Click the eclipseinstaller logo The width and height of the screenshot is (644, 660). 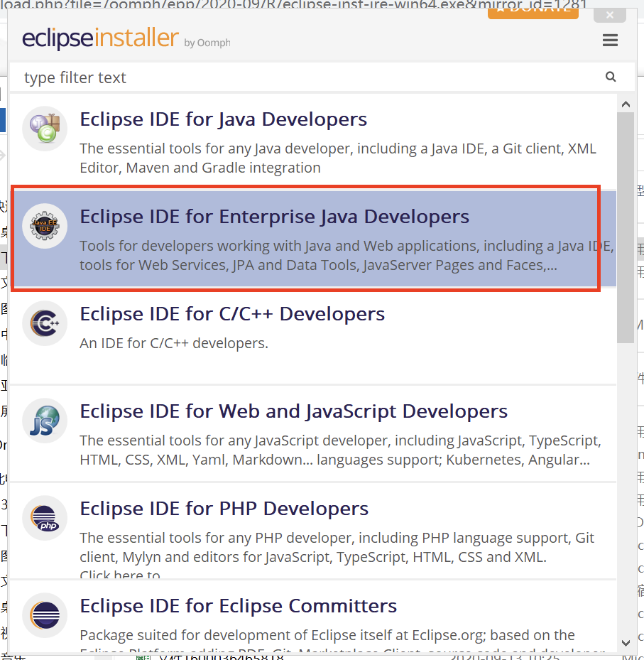pyautogui.click(x=100, y=38)
